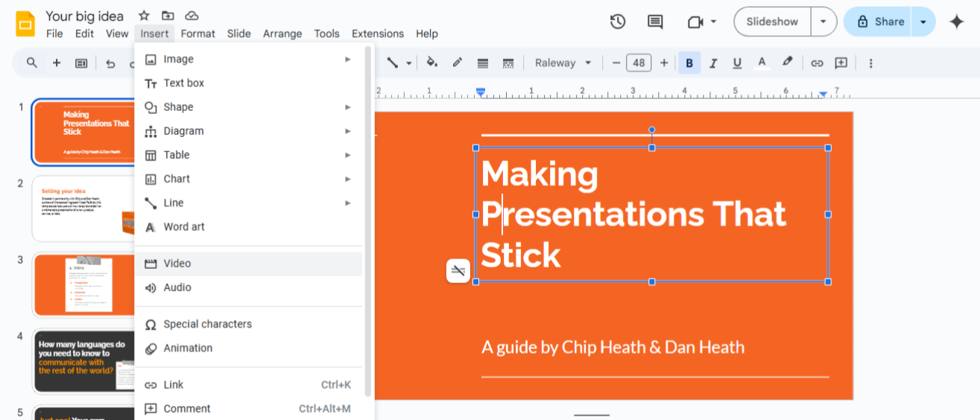Viewport: 980px width, 420px height.
Task: Open the File menu
Action: click(x=54, y=34)
